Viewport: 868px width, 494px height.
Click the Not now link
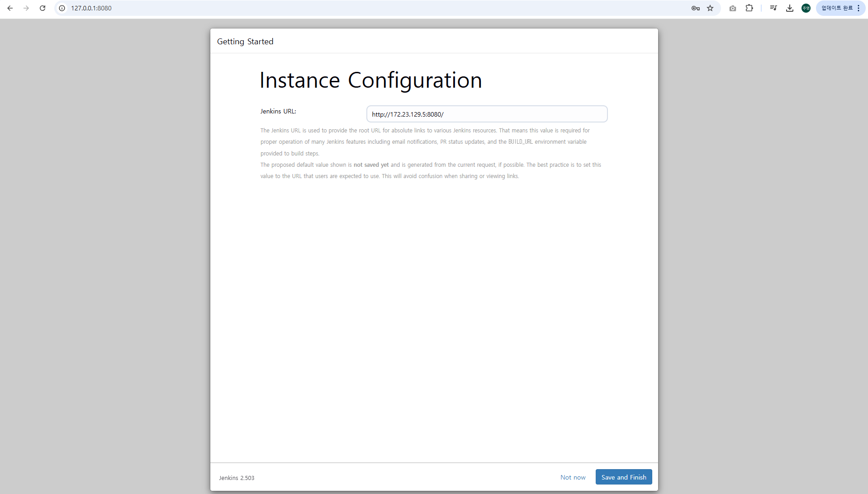coord(573,477)
